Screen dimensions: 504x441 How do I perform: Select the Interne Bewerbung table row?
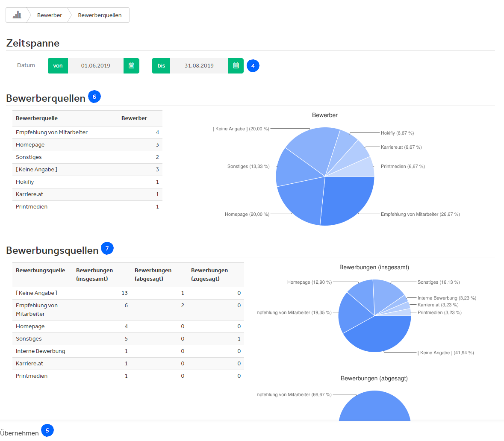click(128, 351)
